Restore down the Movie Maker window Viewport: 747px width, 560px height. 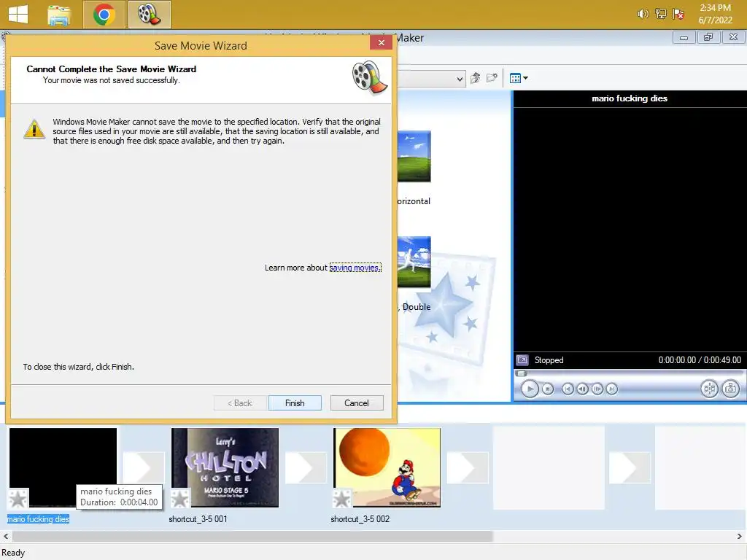(708, 37)
